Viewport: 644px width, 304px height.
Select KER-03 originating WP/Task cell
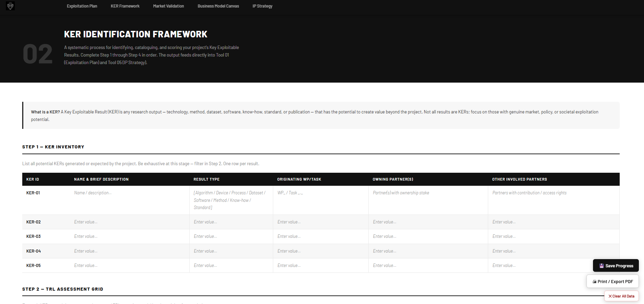pos(321,236)
